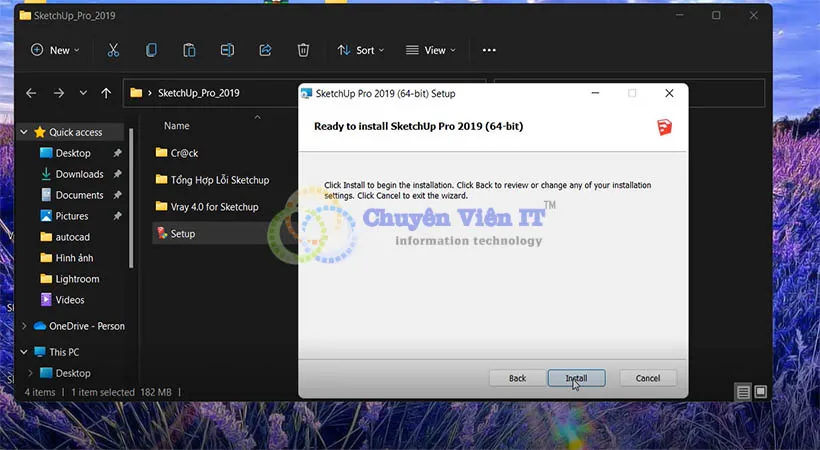Cancel the SketchUp setup wizard
The image size is (820, 450).
[647, 378]
